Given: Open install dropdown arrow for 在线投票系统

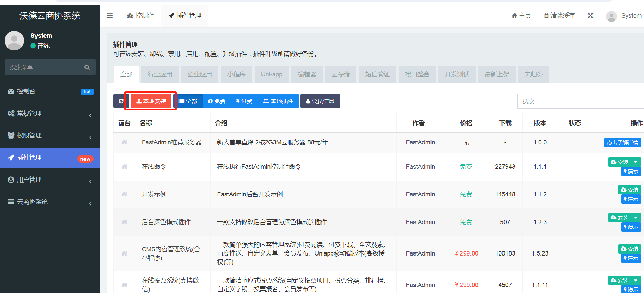Looking at the screenshot, I should 636,281.
